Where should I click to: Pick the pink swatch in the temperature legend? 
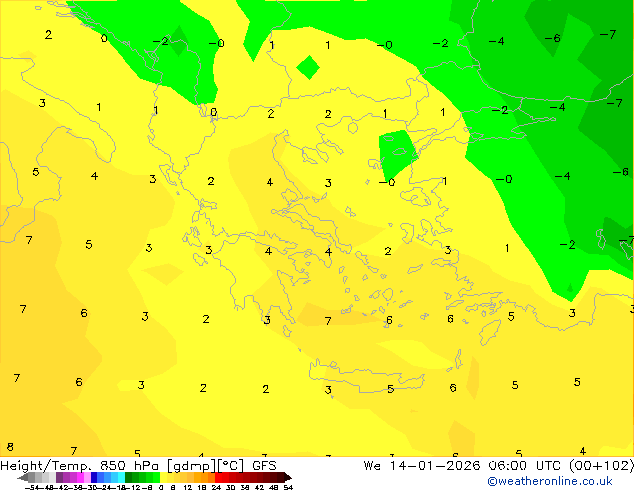(87, 477)
